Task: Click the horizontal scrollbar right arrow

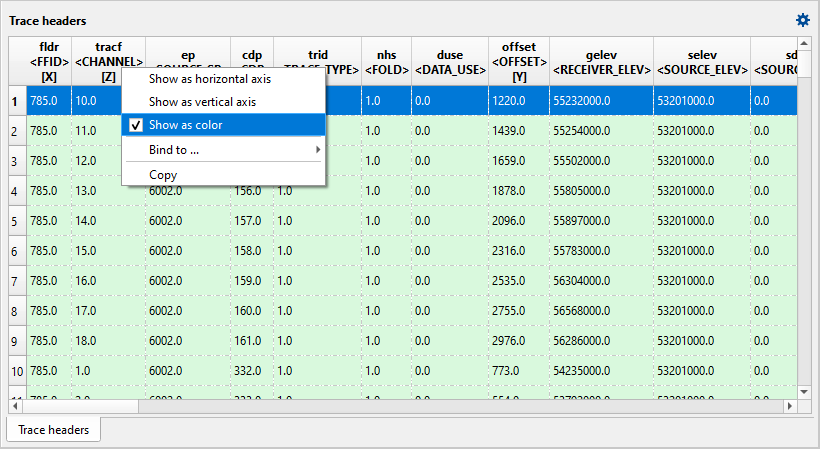Action: pyautogui.click(x=790, y=406)
